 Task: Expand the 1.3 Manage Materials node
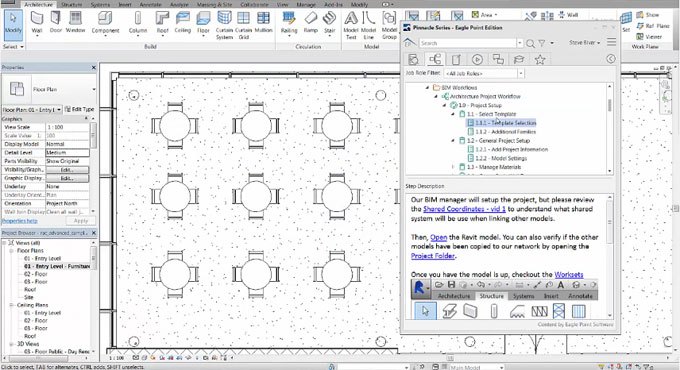[x=453, y=167]
